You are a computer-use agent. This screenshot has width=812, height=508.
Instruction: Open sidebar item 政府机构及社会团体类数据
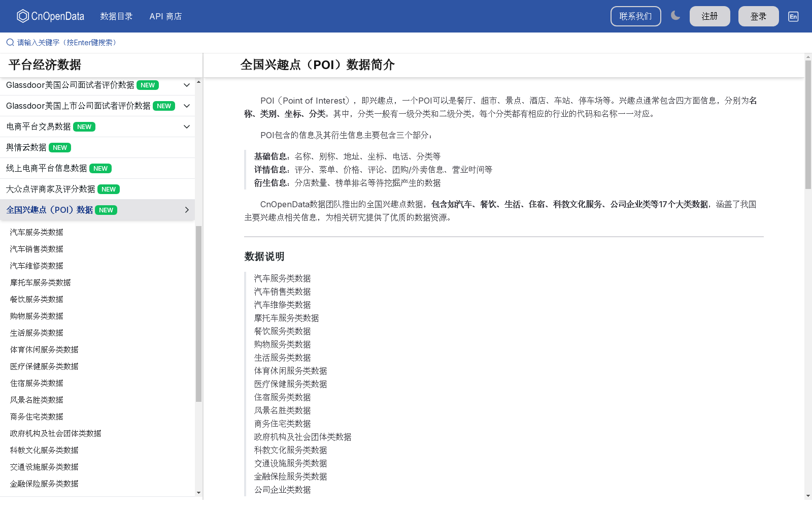[x=55, y=433]
